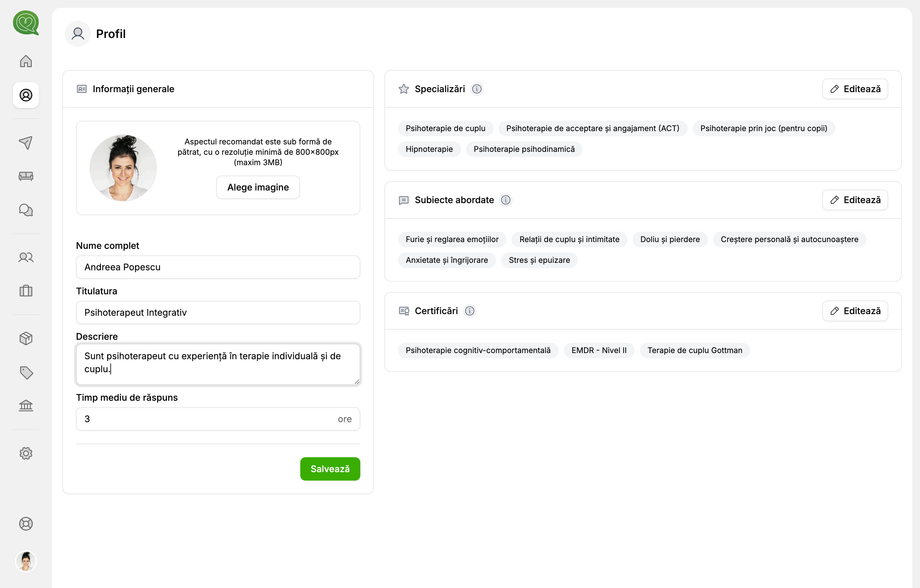920x588 pixels.
Task: Open the Home page from the sidebar
Action: point(26,61)
